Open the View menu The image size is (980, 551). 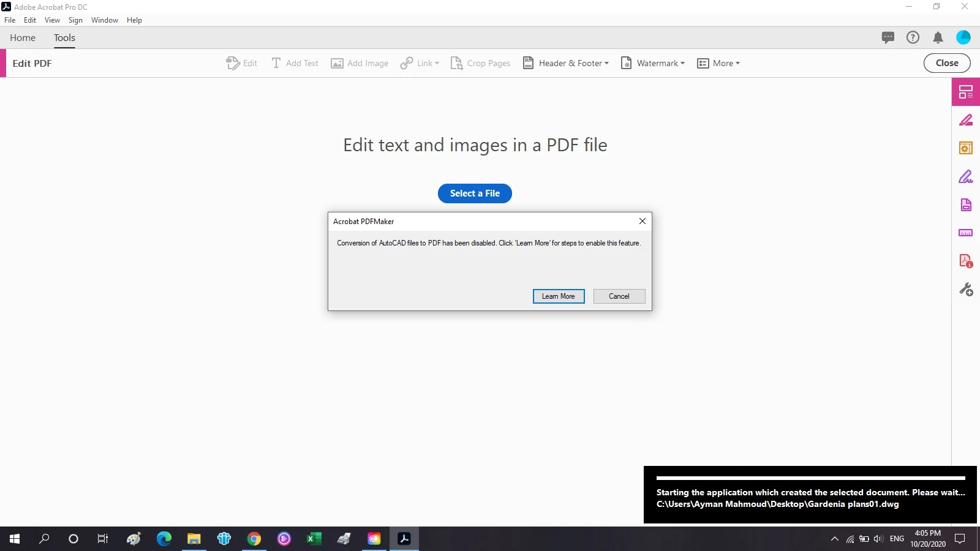click(x=52, y=20)
